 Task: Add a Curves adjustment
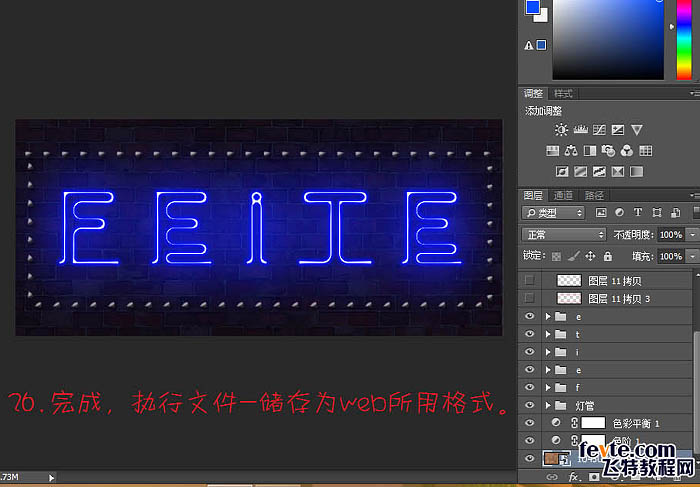[x=598, y=130]
